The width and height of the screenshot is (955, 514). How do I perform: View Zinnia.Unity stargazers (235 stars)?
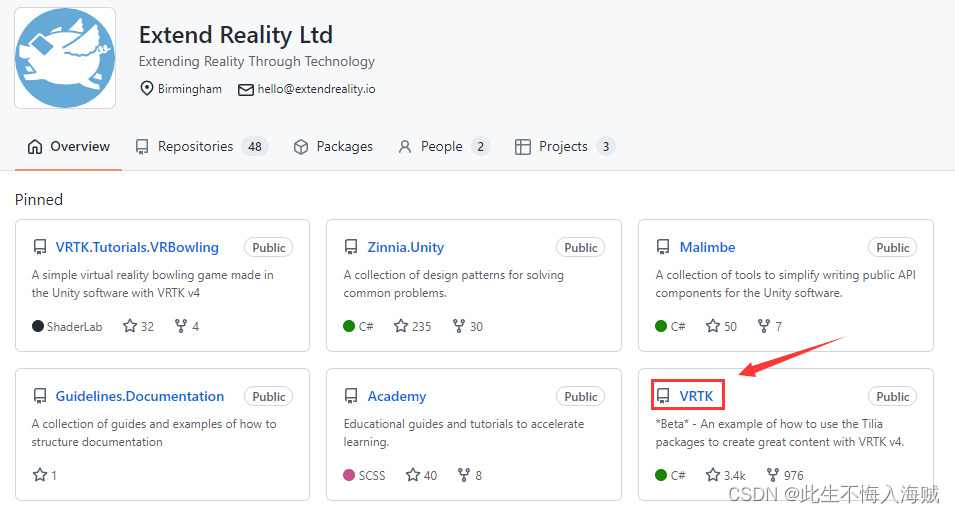[x=412, y=326]
